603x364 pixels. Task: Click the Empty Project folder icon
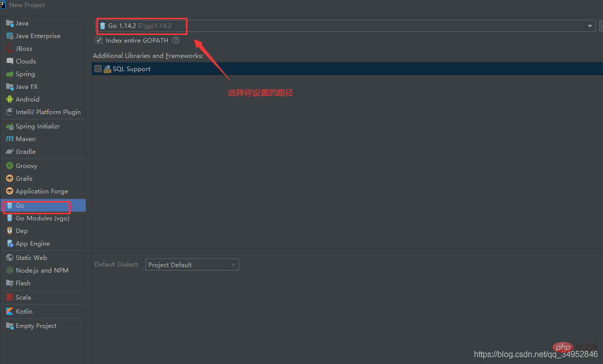click(10, 325)
